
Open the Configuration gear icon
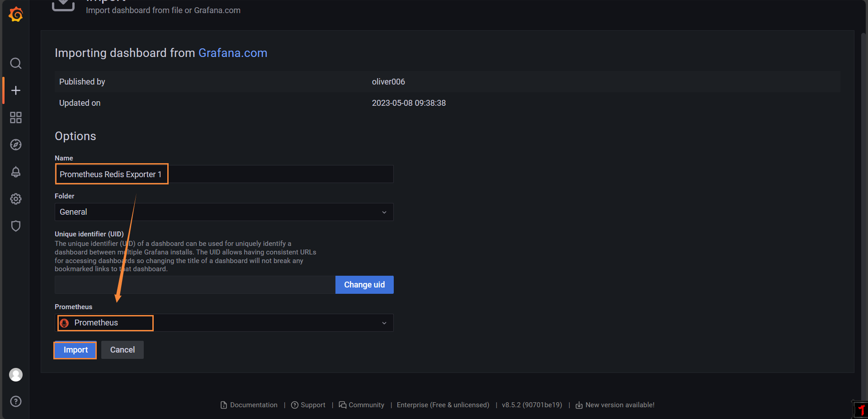point(16,199)
